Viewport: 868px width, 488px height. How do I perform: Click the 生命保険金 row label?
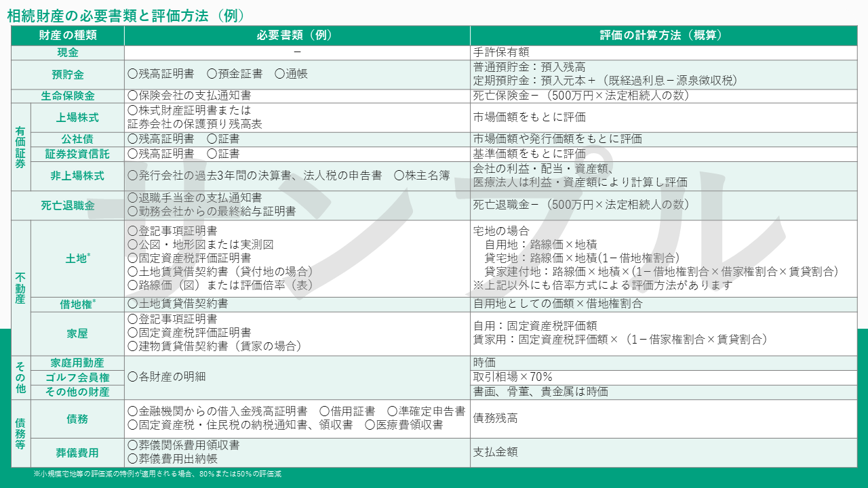click(68, 96)
